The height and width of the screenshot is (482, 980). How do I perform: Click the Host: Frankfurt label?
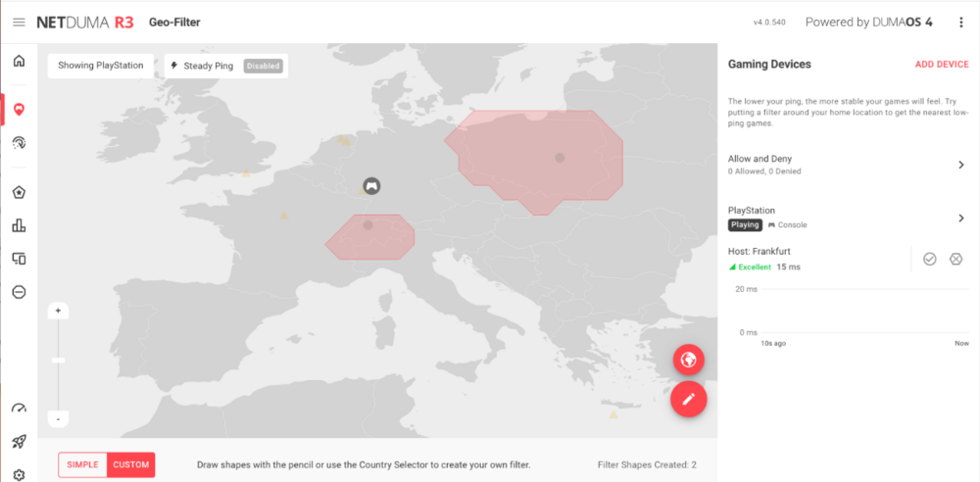[759, 252]
